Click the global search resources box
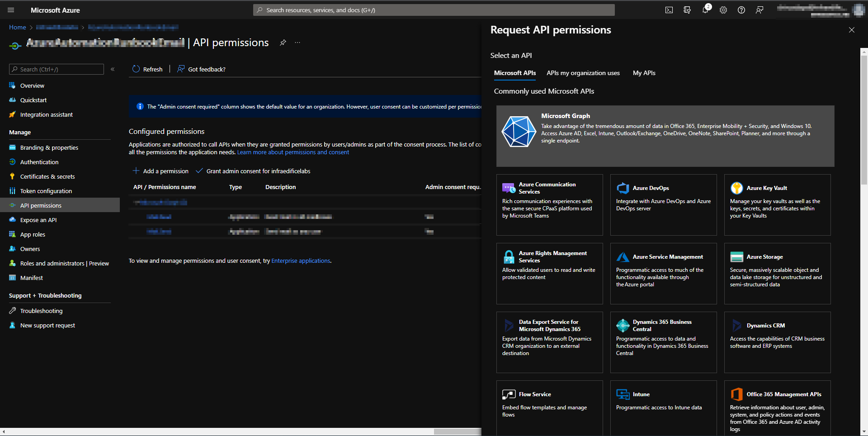 pyautogui.click(x=434, y=10)
